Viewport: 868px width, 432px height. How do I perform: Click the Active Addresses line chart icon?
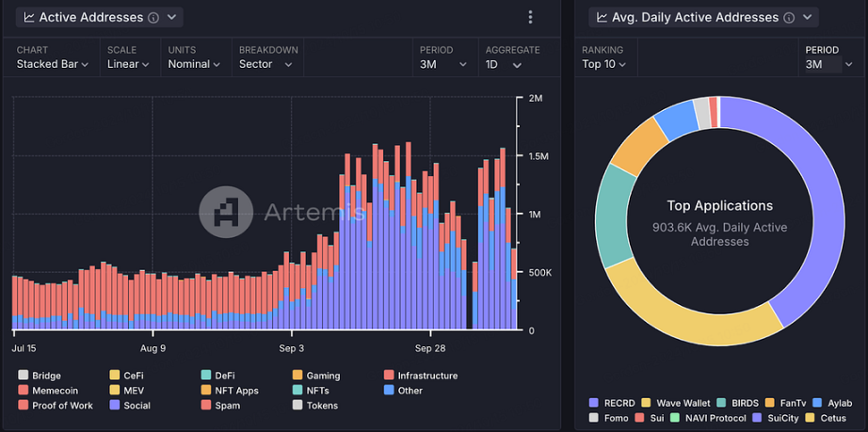[29, 17]
